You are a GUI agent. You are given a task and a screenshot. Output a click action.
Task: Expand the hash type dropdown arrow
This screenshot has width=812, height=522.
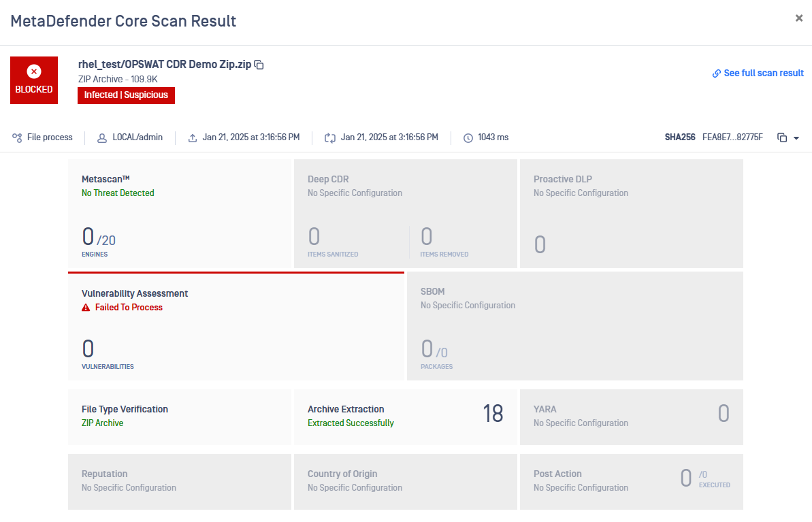pyautogui.click(x=796, y=138)
